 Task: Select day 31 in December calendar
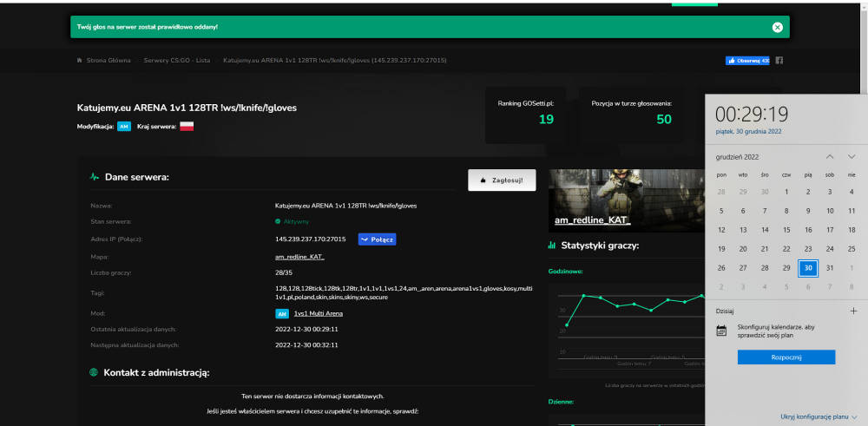pyautogui.click(x=830, y=268)
